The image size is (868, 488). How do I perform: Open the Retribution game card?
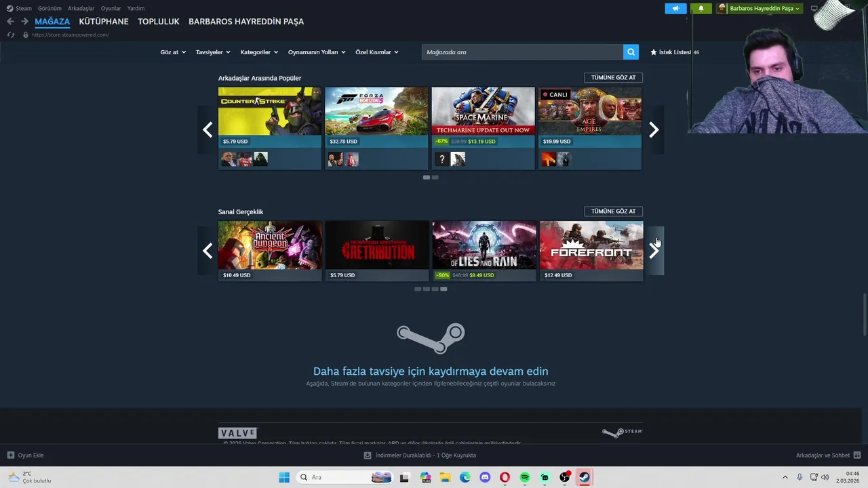click(377, 251)
